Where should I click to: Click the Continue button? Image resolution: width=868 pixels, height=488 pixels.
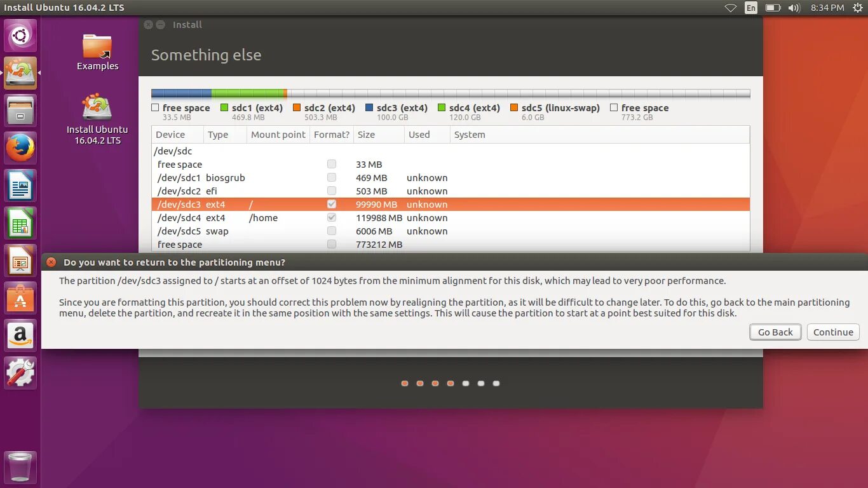click(833, 332)
